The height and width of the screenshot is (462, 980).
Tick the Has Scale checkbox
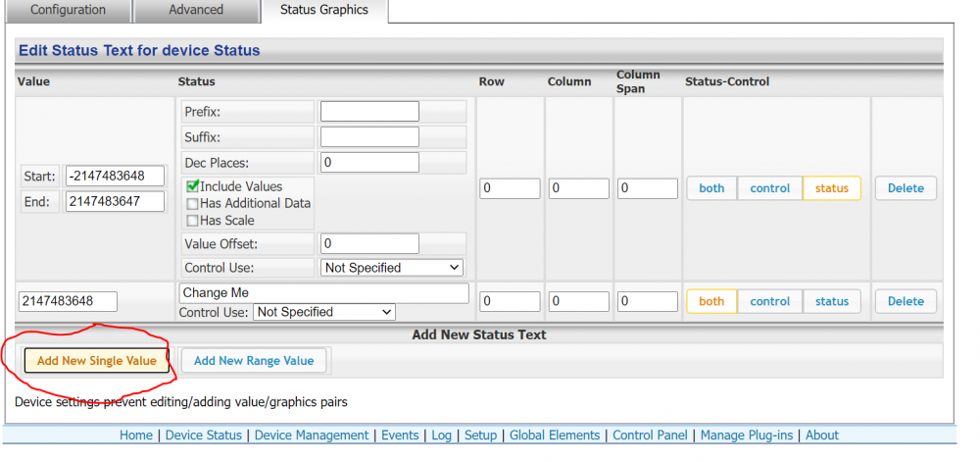[x=191, y=220]
